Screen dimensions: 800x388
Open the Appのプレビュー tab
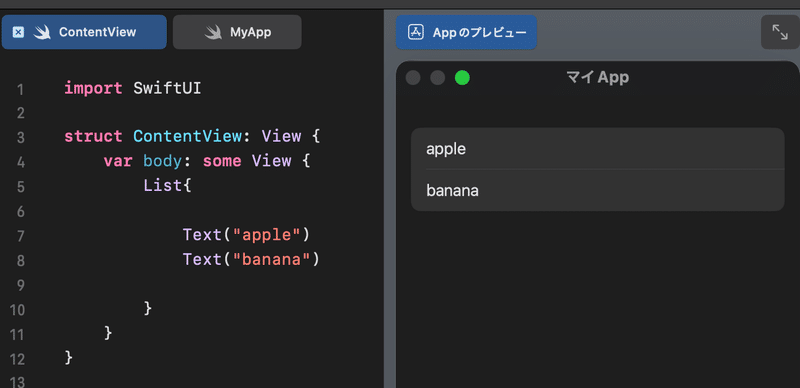point(466,32)
